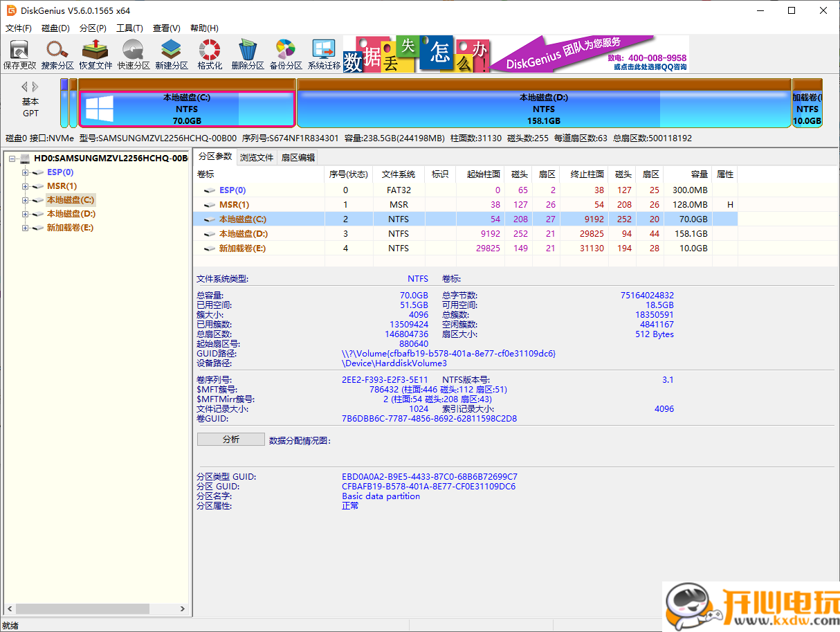Image resolution: width=840 pixels, height=632 pixels.
Task: Open the 备份分区 backup partition tool
Action: click(286, 54)
